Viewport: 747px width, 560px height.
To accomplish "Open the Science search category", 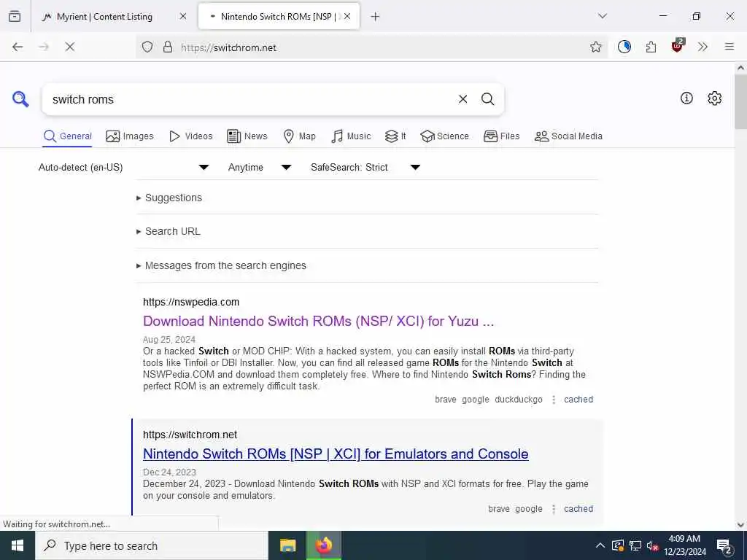I will [444, 136].
